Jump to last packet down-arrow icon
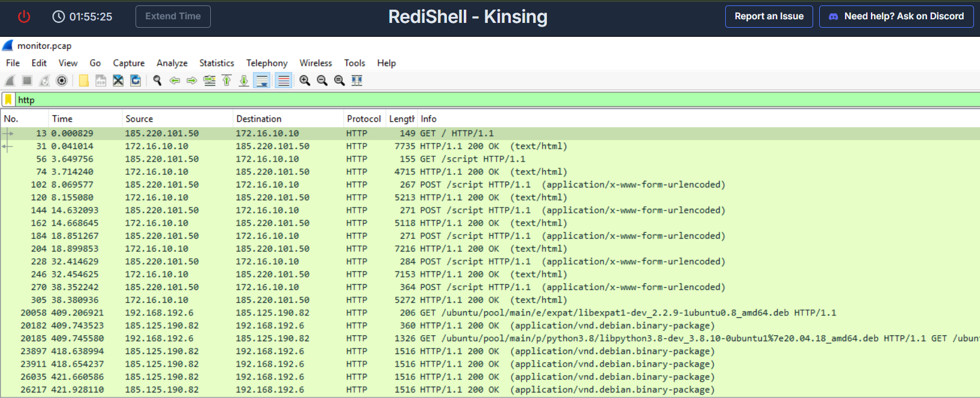980x398 pixels. click(244, 80)
